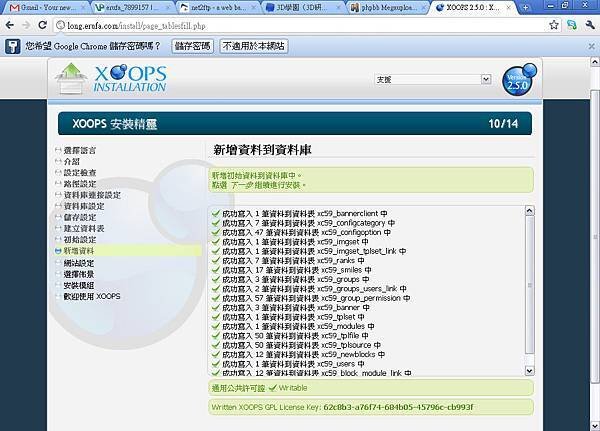Select the XOOPS 2.5.0 tab
Viewport: 600px width, 431px height.
(x=473, y=8)
